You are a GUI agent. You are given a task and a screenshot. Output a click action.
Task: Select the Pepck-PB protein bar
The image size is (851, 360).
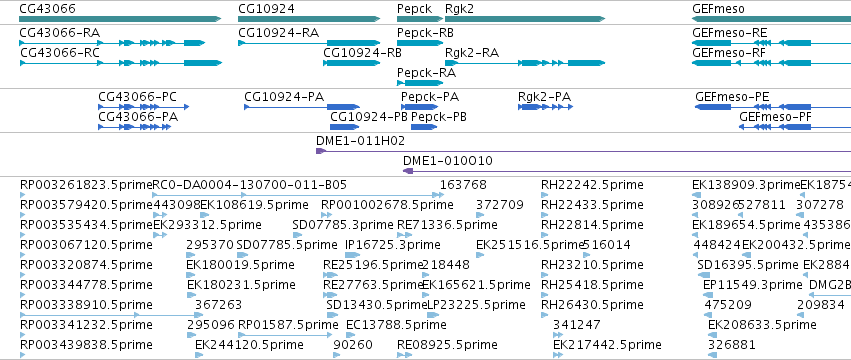click(x=424, y=127)
